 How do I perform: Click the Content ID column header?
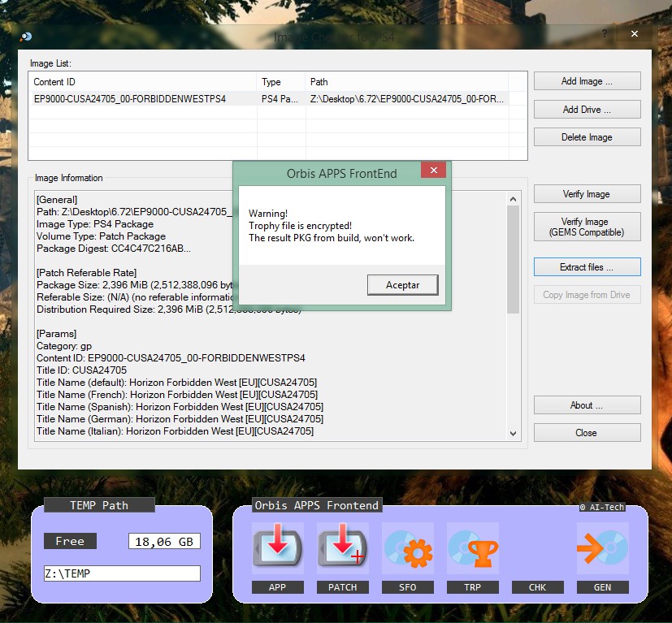coord(143,82)
